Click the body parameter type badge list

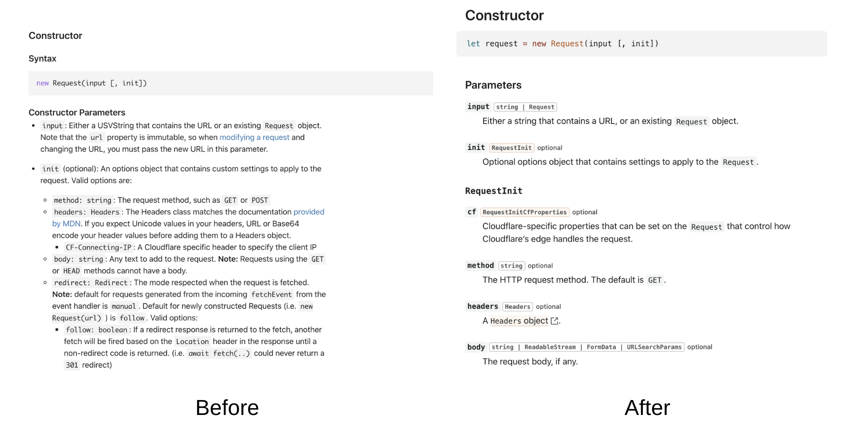coord(586,347)
